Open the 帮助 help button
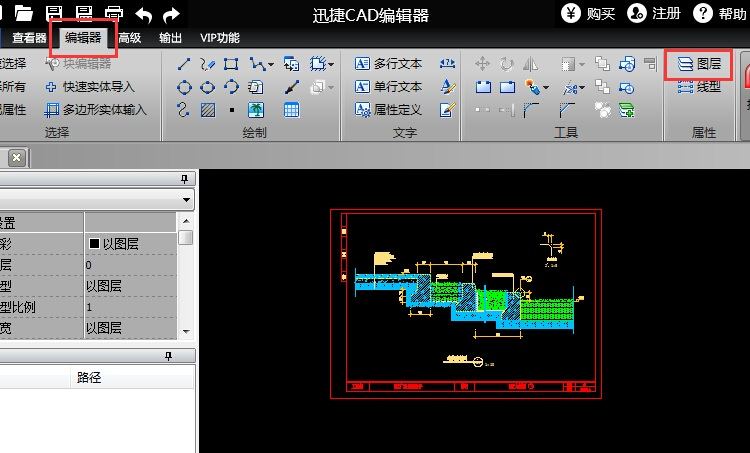This screenshot has height=453, width=750. click(719, 13)
